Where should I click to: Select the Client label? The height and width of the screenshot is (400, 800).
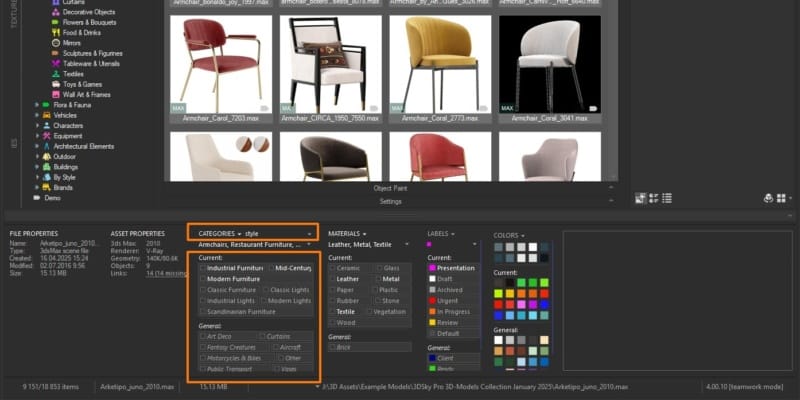[454, 358]
